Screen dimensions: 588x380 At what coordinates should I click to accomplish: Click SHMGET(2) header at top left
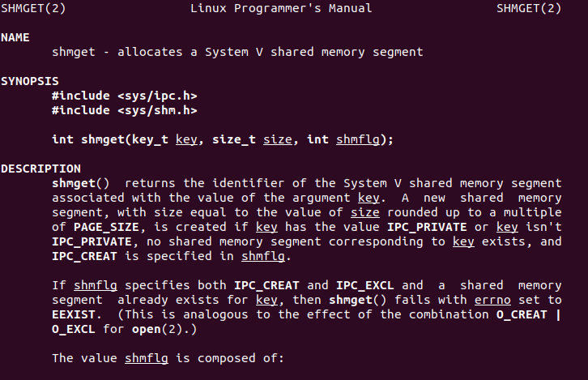[33, 8]
